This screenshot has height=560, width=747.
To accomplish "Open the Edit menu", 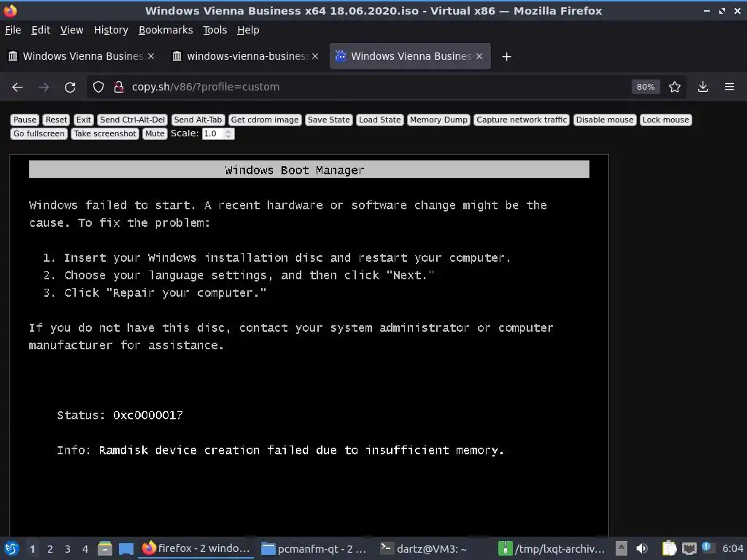I will tap(41, 30).
